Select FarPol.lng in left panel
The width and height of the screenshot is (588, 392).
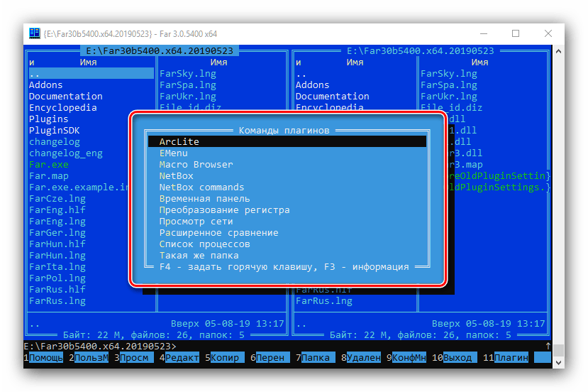tap(57, 278)
